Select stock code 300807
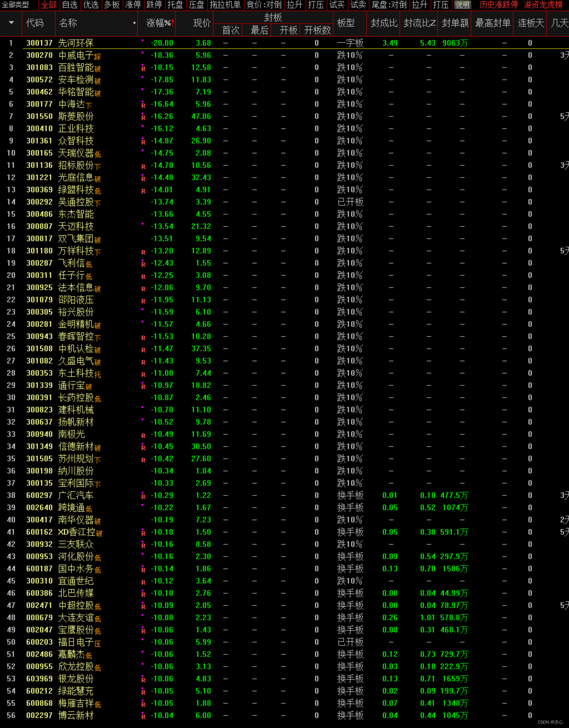This screenshot has height=728, width=569. pyautogui.click(x=39, y=227)
